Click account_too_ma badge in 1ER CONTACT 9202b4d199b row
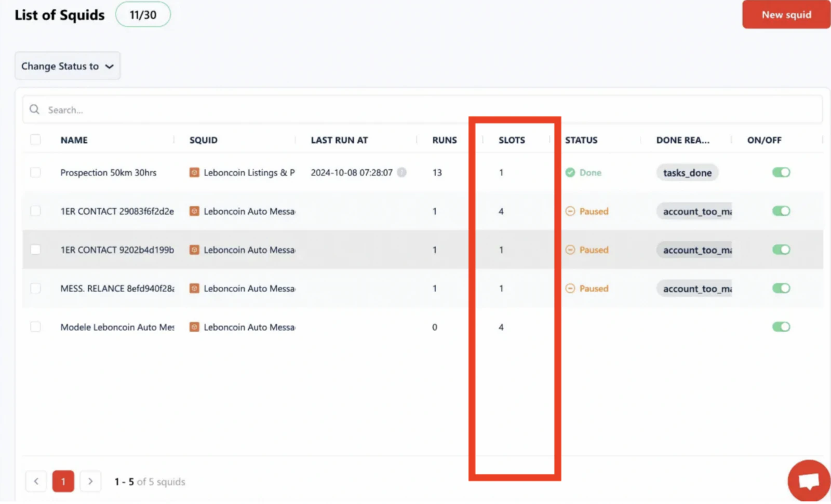This screenshot has width=831, height=504. (x=694, y=250)
